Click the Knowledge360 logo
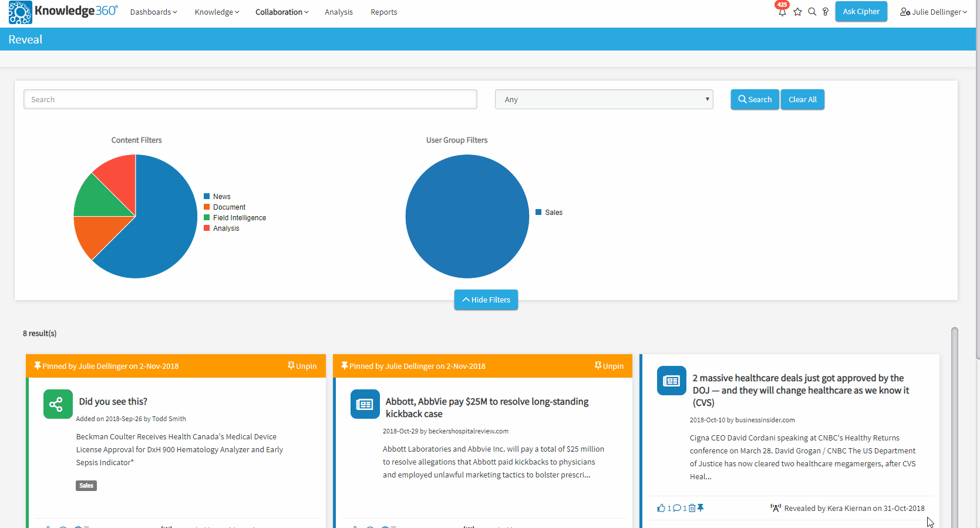Image resolution: width=980 pixels, height=528 pixels. coord(63,12)
